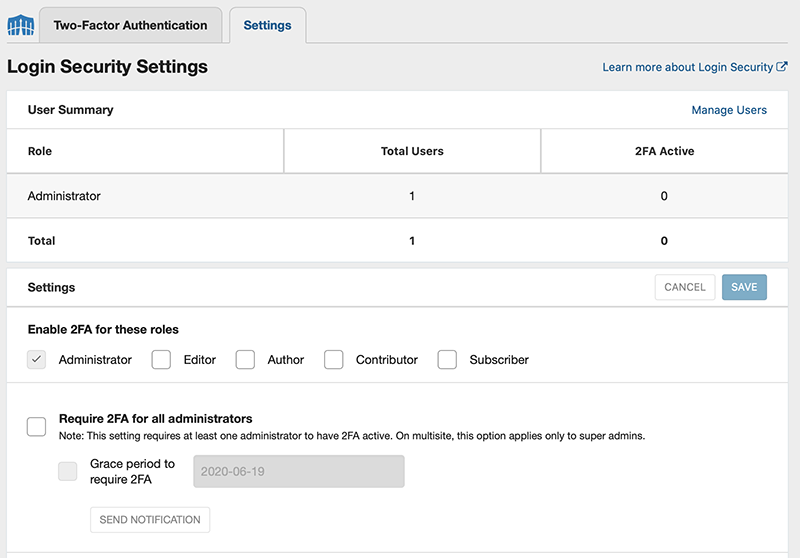Viewport: 800px width, 558px height.
Task: Click the Total Users column header
Action: (412, 151)
